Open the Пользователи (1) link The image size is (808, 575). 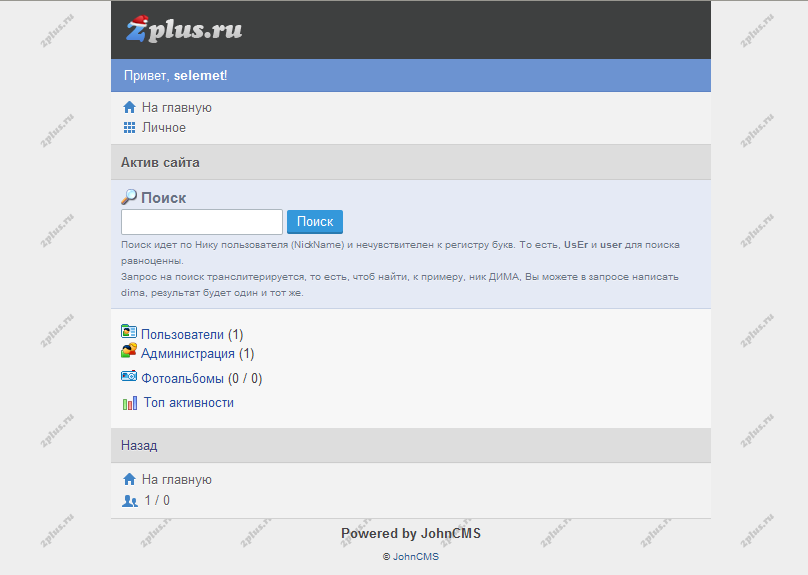coord(192,334)
